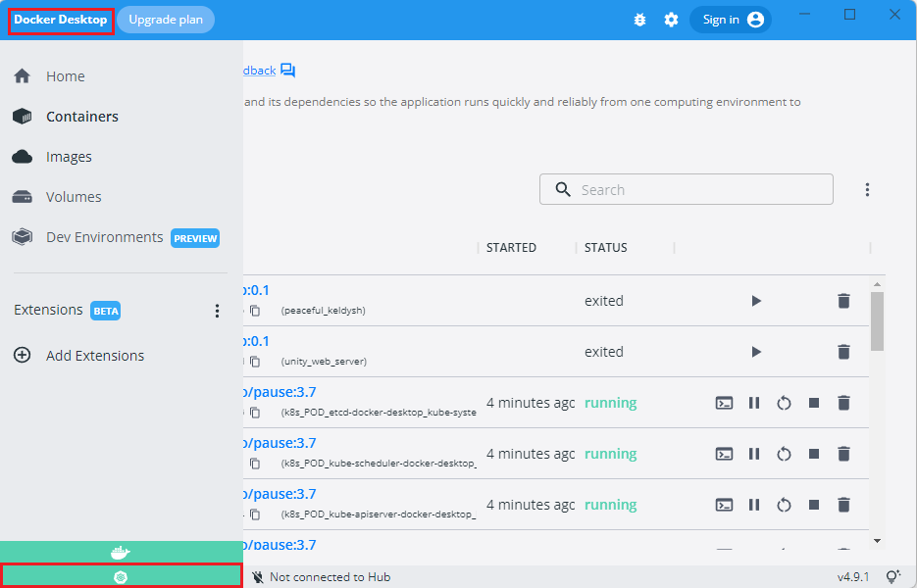
Task: Stop the k8s_POD_kube-scheduler container
Action: 813,454
